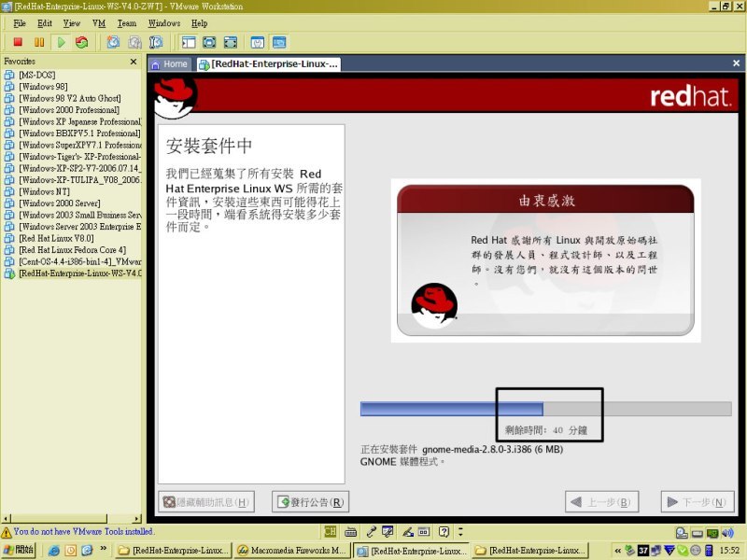Select [MS-DOS] in Favorites
The width and height of the screenshot is (747, 560).
coord(37,75)
